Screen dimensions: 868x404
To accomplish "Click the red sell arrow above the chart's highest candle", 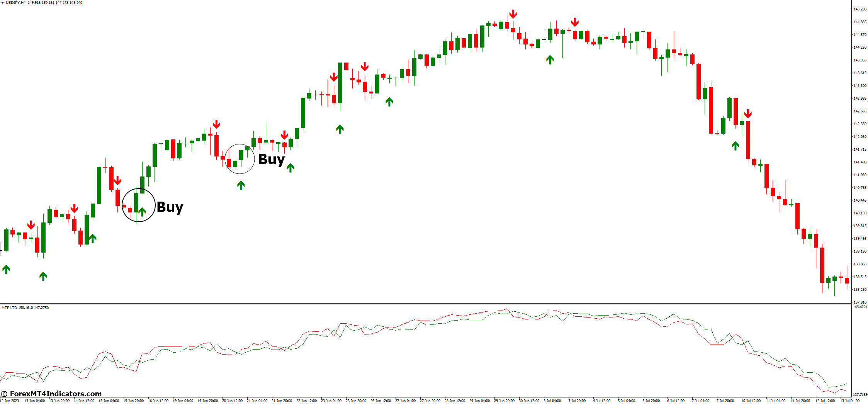I will [513, 14].
